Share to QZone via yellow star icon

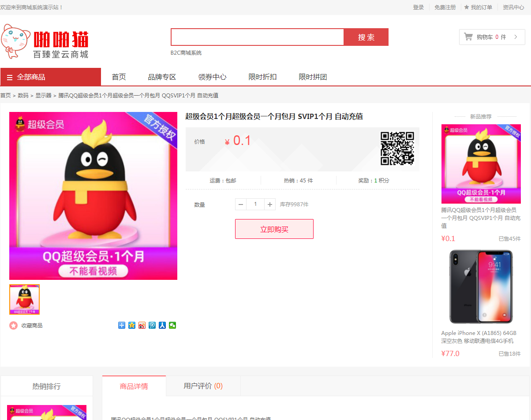pos(132,325)
